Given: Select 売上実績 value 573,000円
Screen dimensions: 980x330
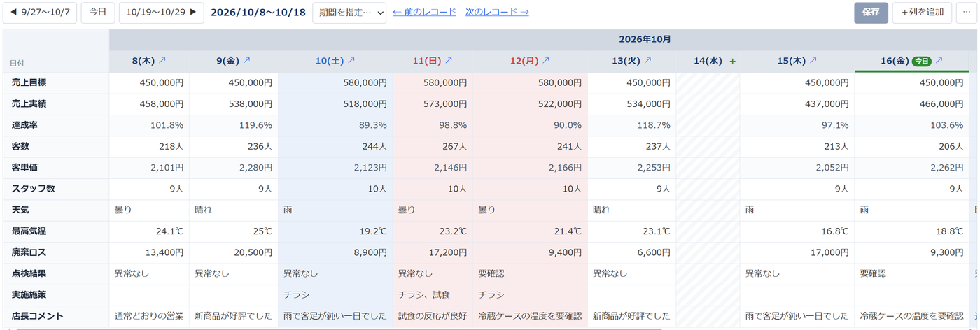Looking at the screenshot, I should click(433, 104).
